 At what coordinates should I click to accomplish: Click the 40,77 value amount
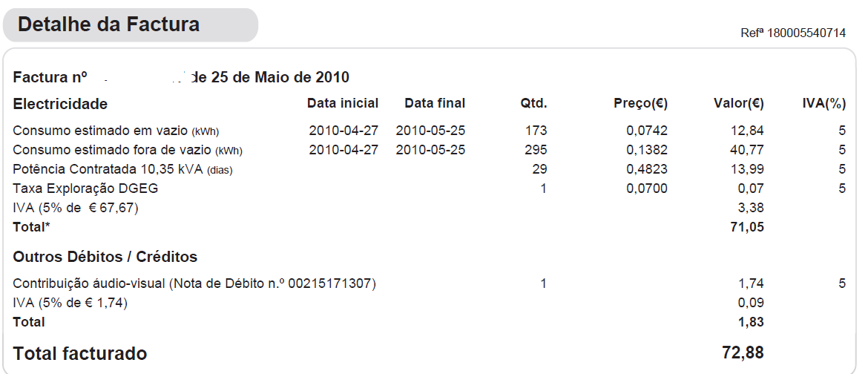(x=747, y=150)
